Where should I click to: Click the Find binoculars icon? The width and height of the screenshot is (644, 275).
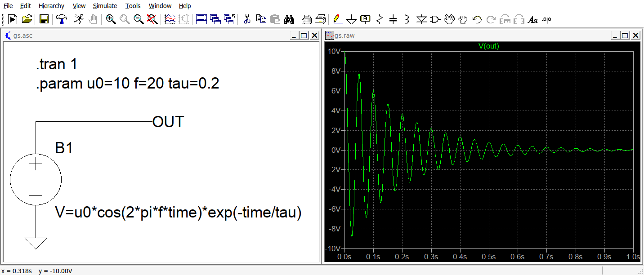(x=289, y=19)
